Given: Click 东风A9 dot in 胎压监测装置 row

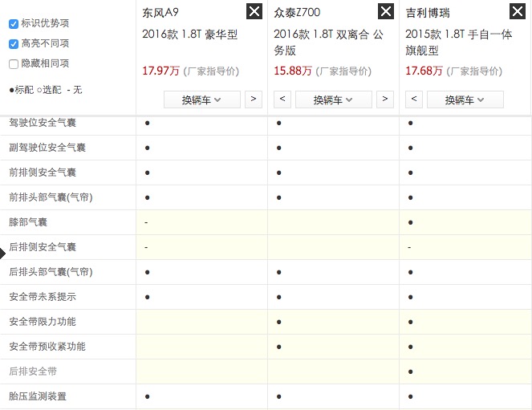Looking at the screenshot, I should point(148,396).
